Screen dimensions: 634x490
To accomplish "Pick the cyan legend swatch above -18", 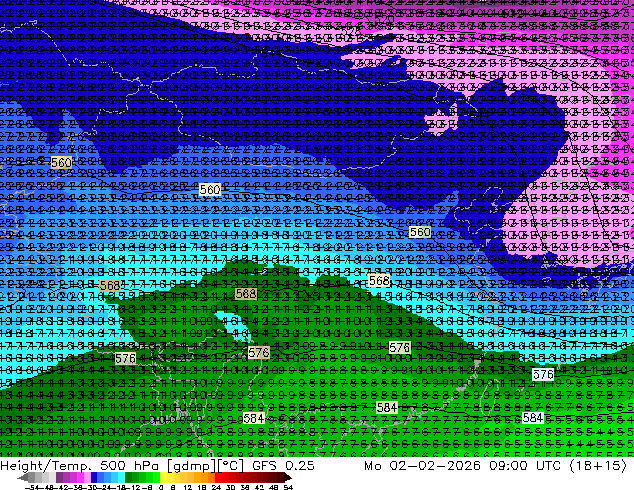I will click(x=121, y=477).
